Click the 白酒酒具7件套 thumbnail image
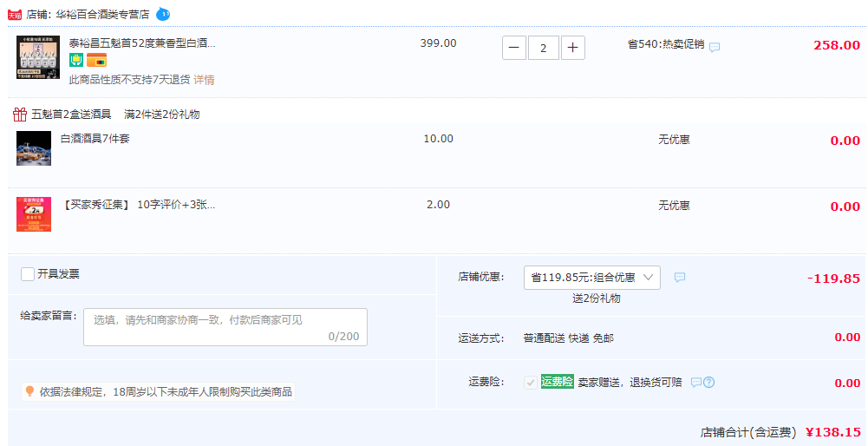The width and height of the screenshot is (868, 446). [34, 148]
